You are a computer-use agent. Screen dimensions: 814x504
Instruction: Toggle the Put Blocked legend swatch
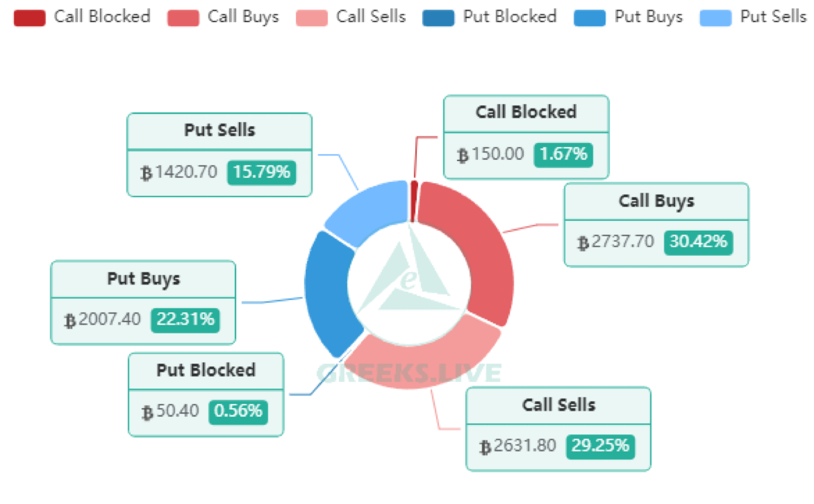click(438, 17)
